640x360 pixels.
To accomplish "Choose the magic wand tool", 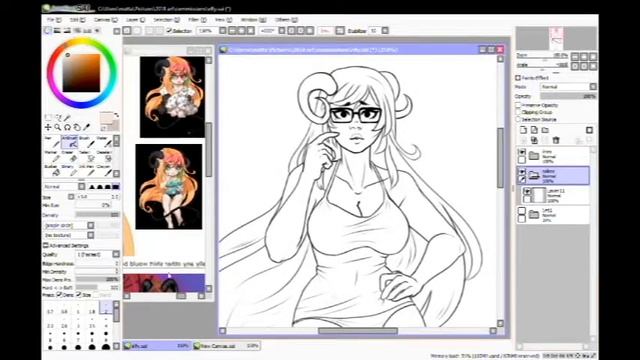I will coord(67,118).
